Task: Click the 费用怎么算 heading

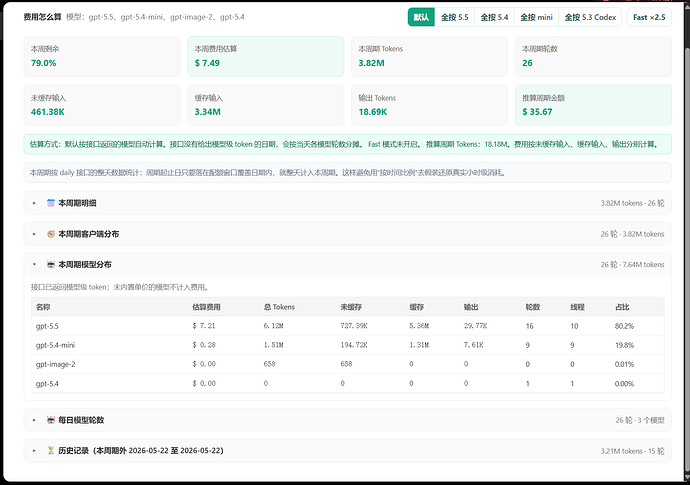Action: pyautogui.click(x=42, y=17)
